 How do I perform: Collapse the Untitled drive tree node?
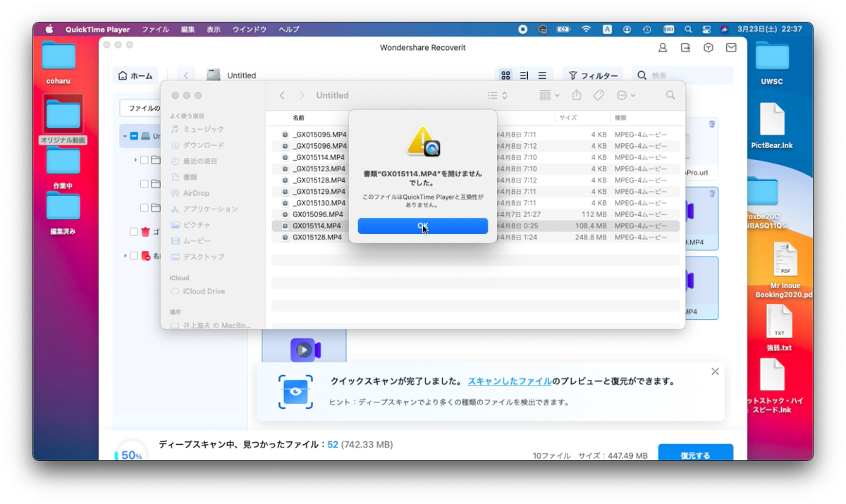[125, 136]
